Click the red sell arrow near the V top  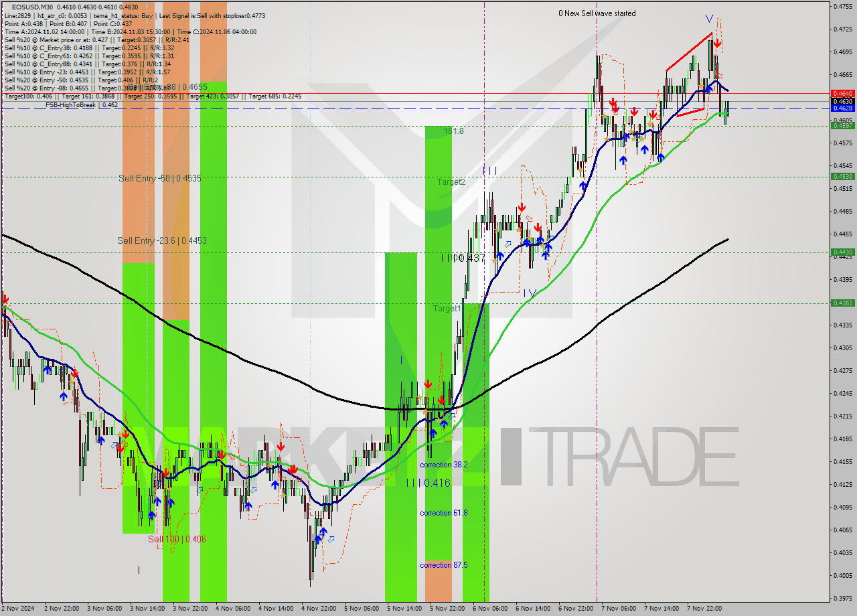(717, 44)
